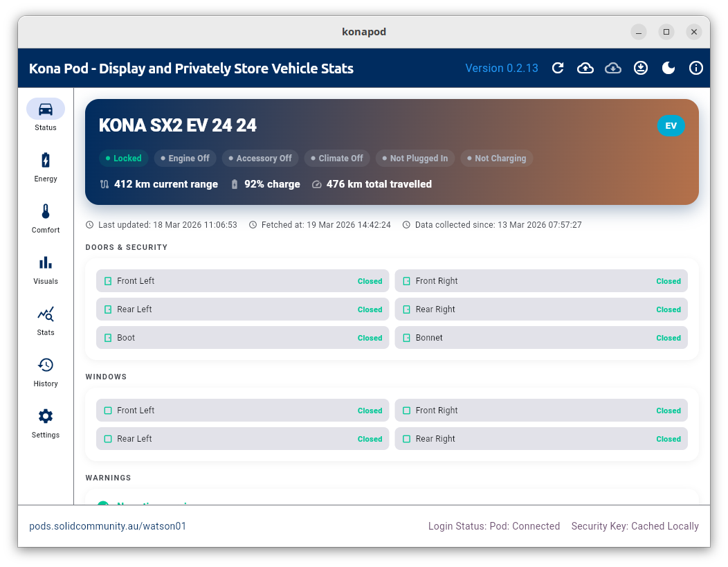Image resolution: width=728 pixels, height=567 pixels.
Task: Refresh the vehicle data
Action: tap(558, 68)
